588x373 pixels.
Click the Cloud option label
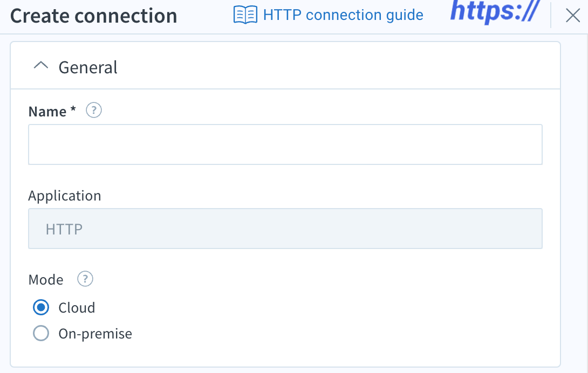(x=77, y=308)
